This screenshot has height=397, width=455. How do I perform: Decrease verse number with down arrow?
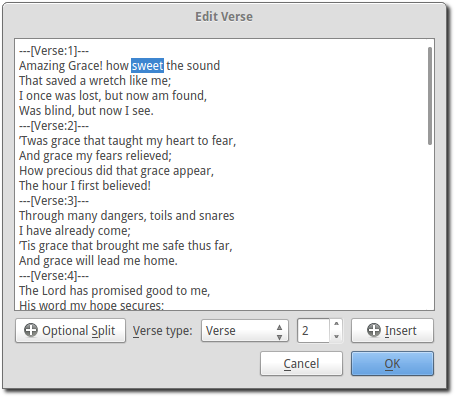[336, 336]
